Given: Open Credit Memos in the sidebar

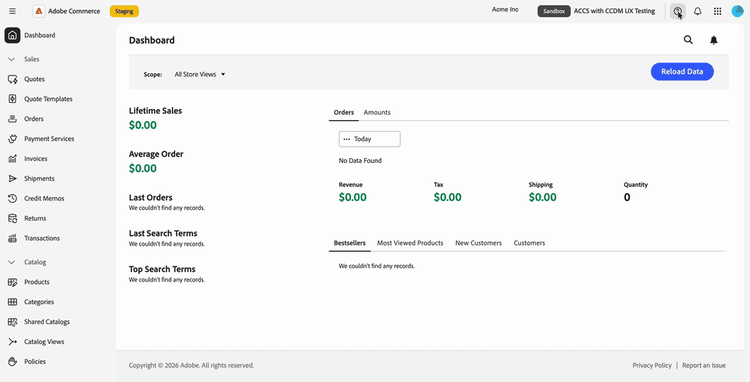Looking at the screenshot, I should click(44, 198).
